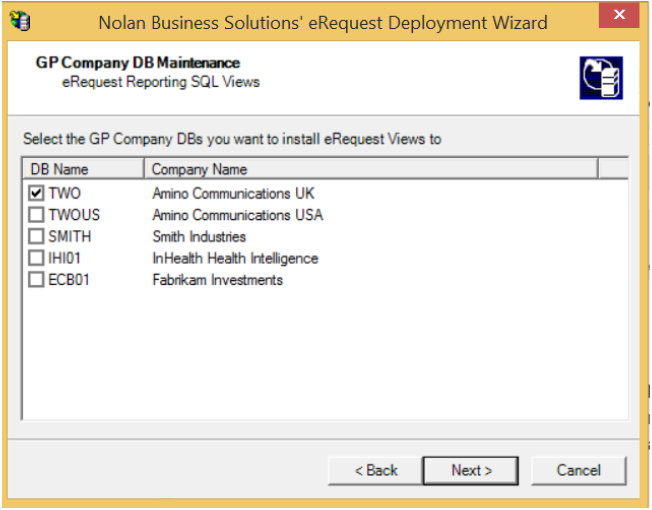Sort by the DB Name column header
Image resolution: width=652 pixels, height=510 pixels.
pos(83,169)
